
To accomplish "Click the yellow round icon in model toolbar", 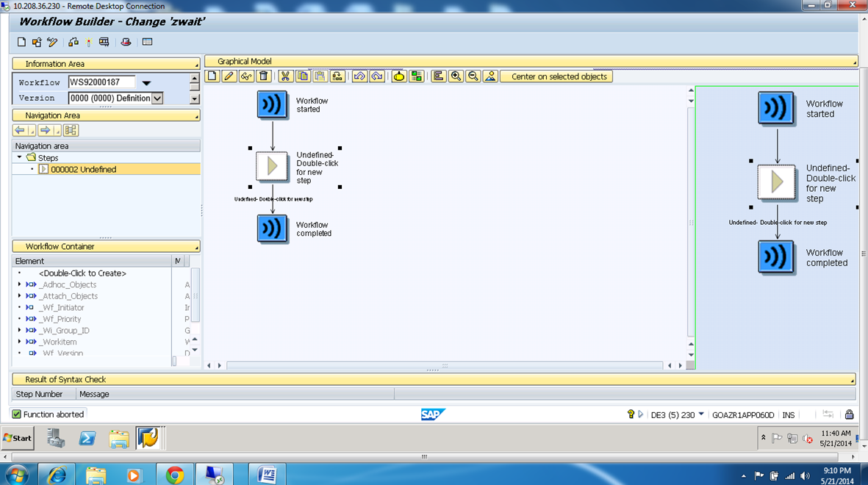I will [x=398, y=76].
